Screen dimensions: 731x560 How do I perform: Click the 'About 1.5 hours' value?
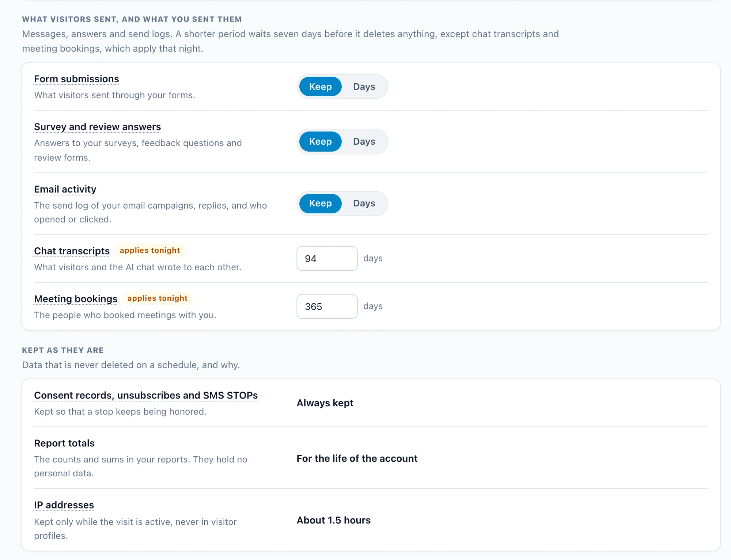333,520
